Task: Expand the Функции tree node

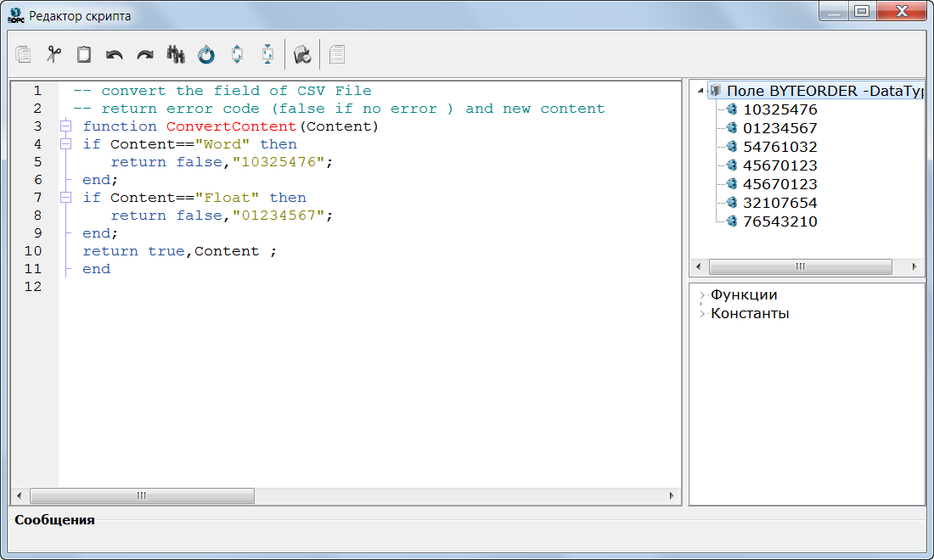Action: point(702,295)
